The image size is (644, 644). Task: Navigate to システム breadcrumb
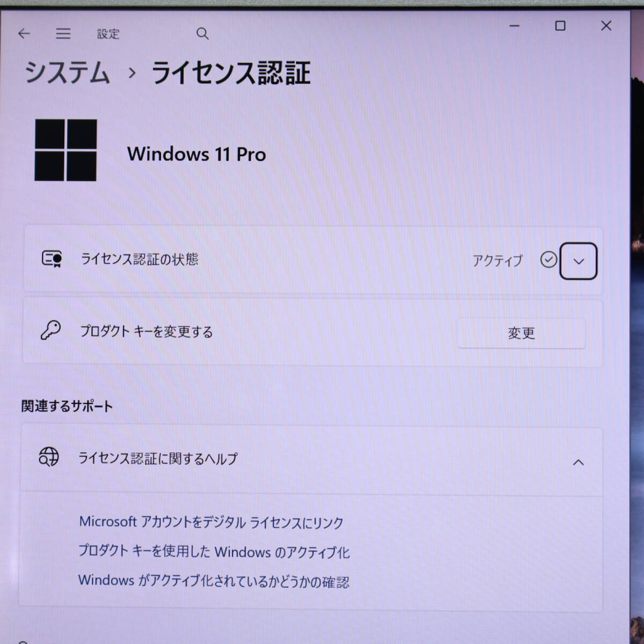(67, 72)
